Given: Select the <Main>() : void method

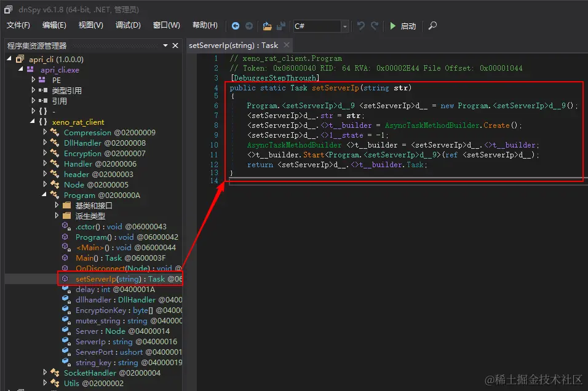Looking at the screenshot, I should click(x=125, y=247).
